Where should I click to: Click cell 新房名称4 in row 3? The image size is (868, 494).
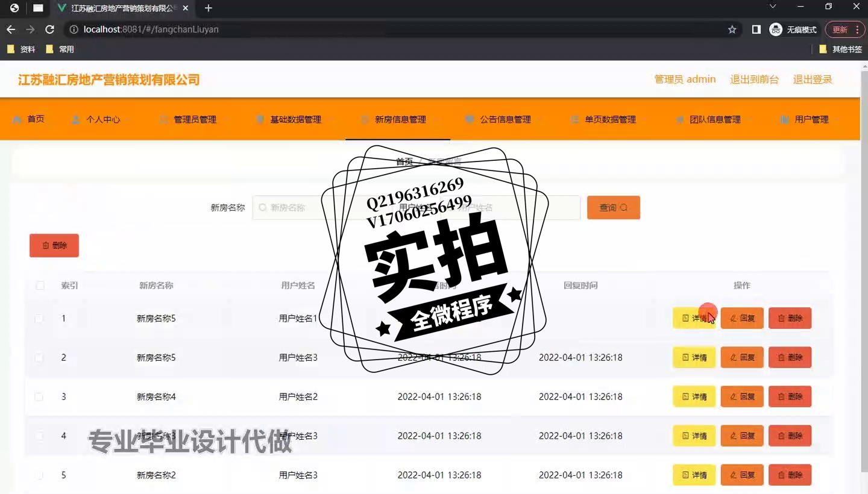point(156,396)
